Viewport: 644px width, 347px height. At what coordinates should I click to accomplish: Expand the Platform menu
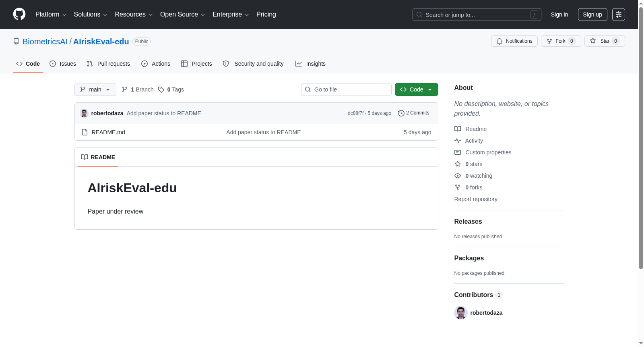[x=51, y=15]
